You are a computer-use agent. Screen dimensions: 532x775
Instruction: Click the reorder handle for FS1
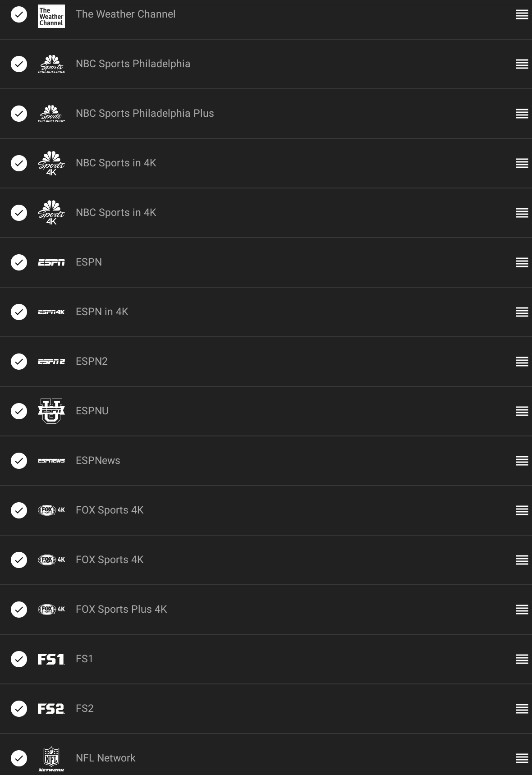click(522, 659)
